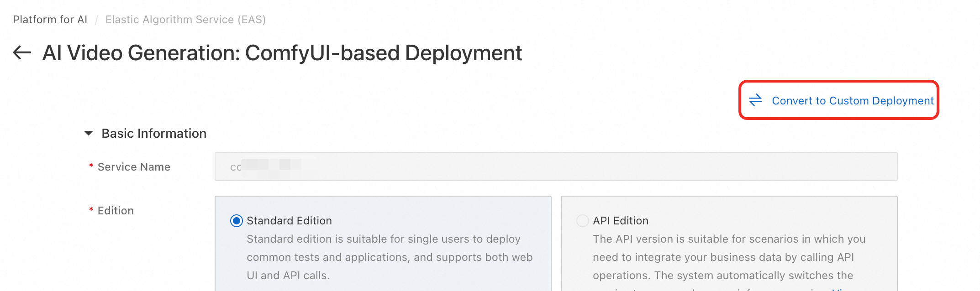
Task: Click the swap arrows icon for custom deployment
Action: coord(755,100)
